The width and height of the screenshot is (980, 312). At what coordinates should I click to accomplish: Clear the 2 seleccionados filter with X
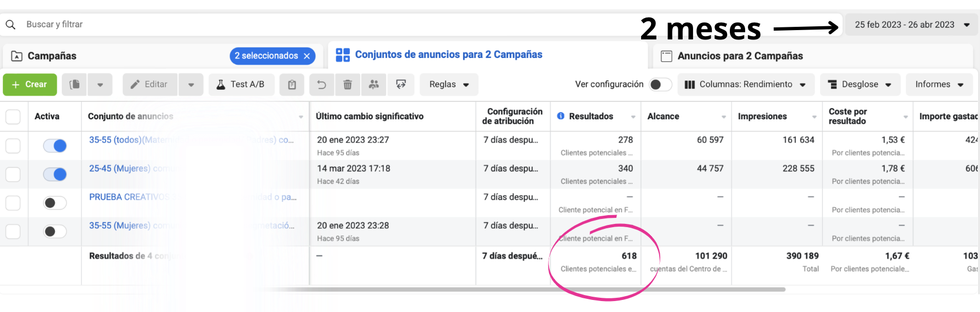(x=307, y=56)
